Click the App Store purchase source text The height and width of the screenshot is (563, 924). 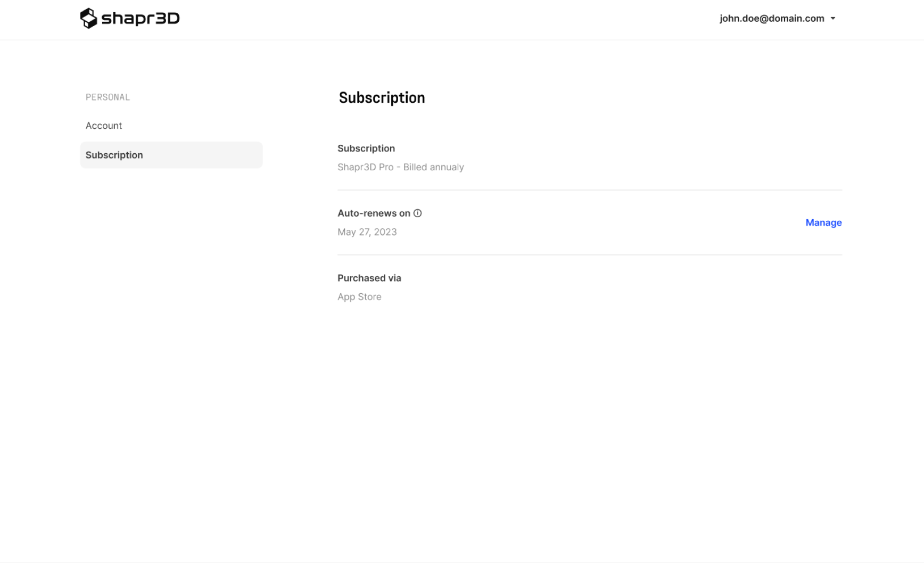359,296
